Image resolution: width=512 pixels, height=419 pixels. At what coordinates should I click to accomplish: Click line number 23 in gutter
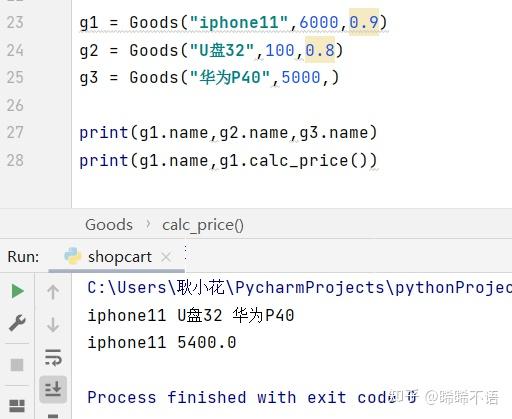pyautogui.click(x=15, y=23)
